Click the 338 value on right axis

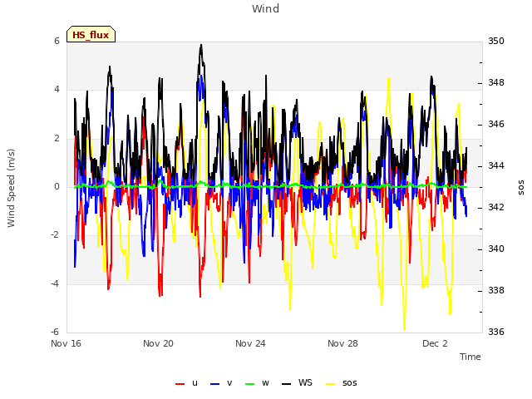point(496,290)
